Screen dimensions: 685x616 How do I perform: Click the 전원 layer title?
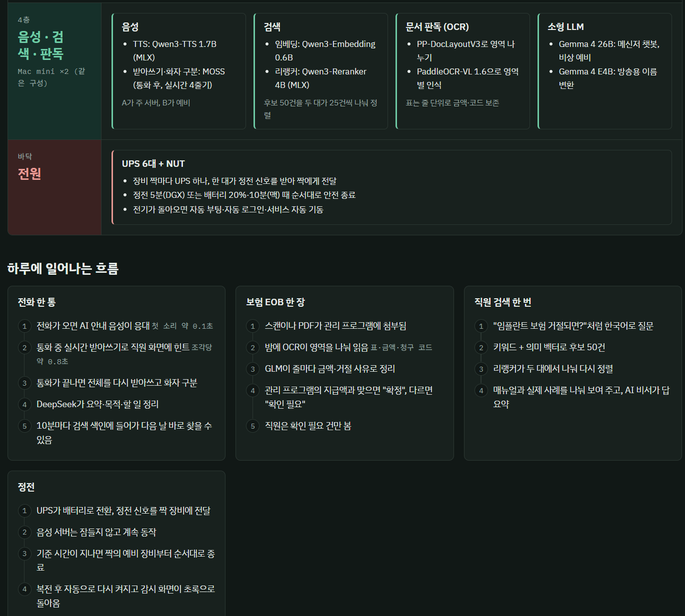[x=29, y=174]
